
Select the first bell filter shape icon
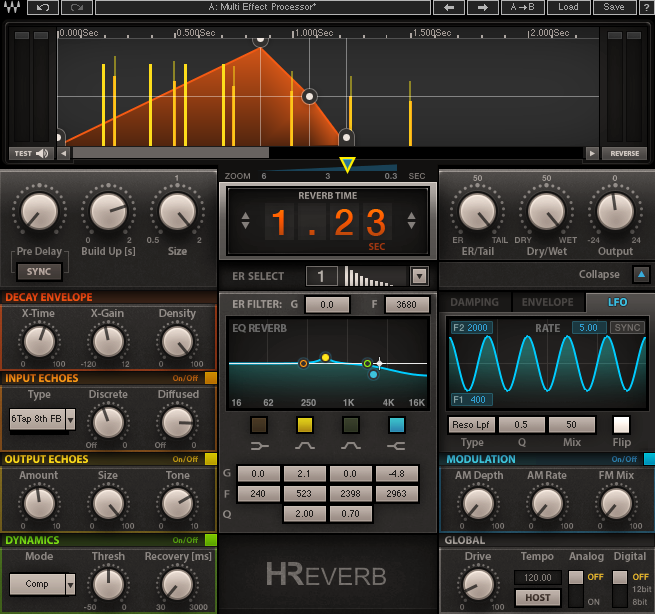(305, 446)
